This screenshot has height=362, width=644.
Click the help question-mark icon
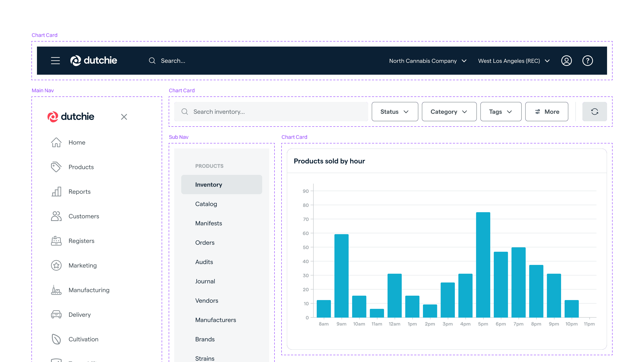(x=588, y=60)
